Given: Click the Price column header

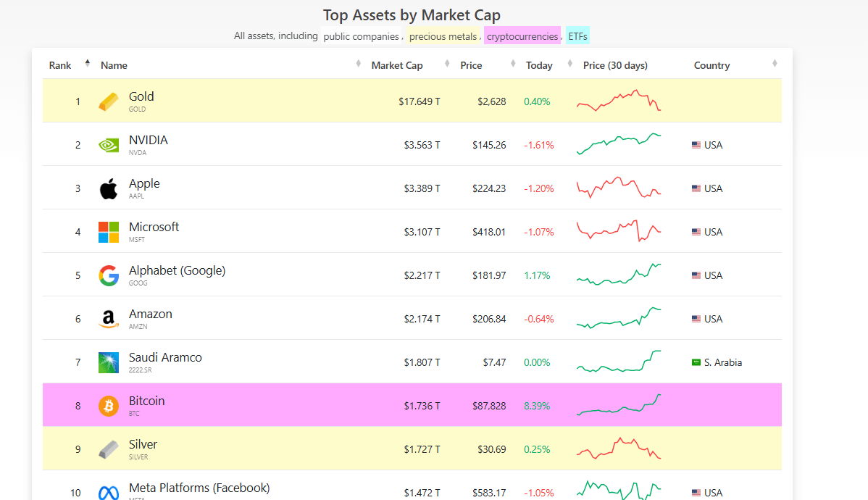Looking at the screenshot, I should click(x=471, y=65).
